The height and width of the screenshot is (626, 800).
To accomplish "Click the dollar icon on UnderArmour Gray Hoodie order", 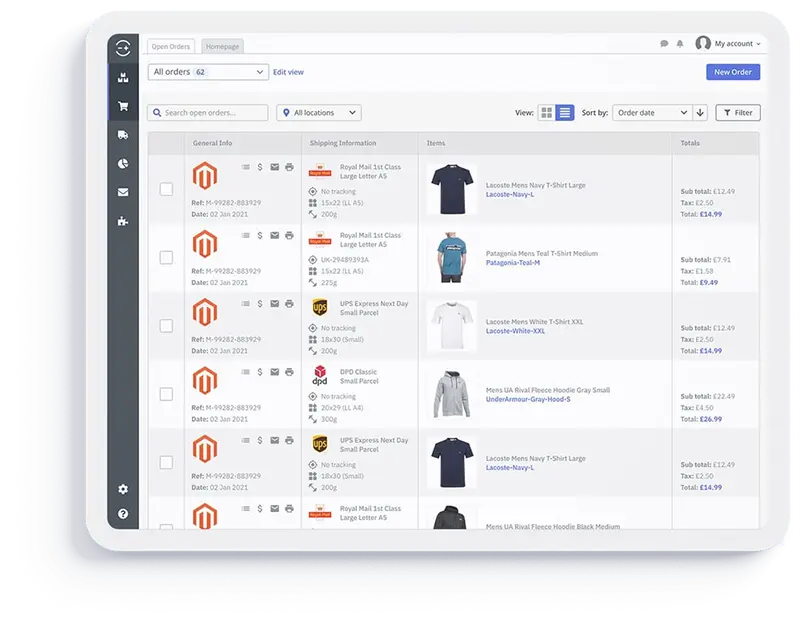I will click(260, 372).
